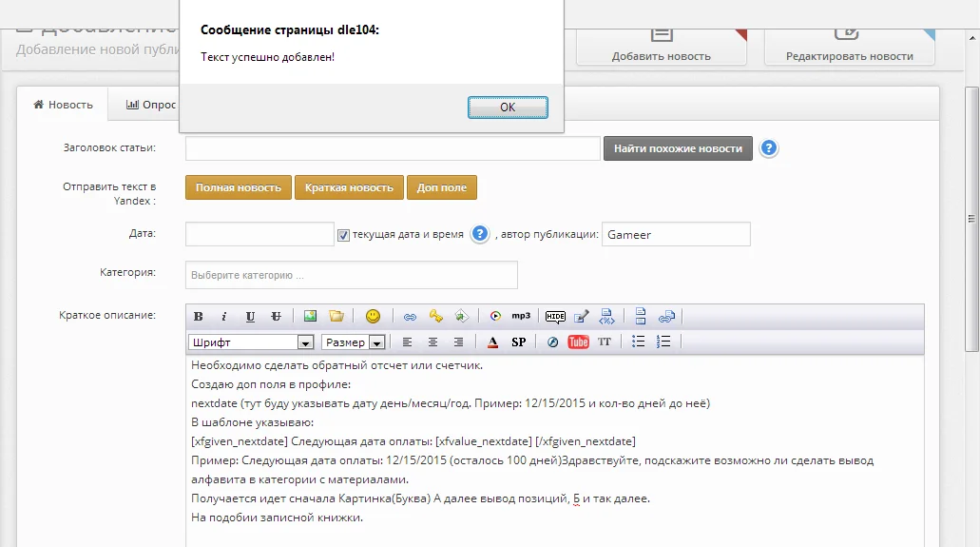Insert bulleted list
Viewport: 980px width, 547px height.
(638, 342)
